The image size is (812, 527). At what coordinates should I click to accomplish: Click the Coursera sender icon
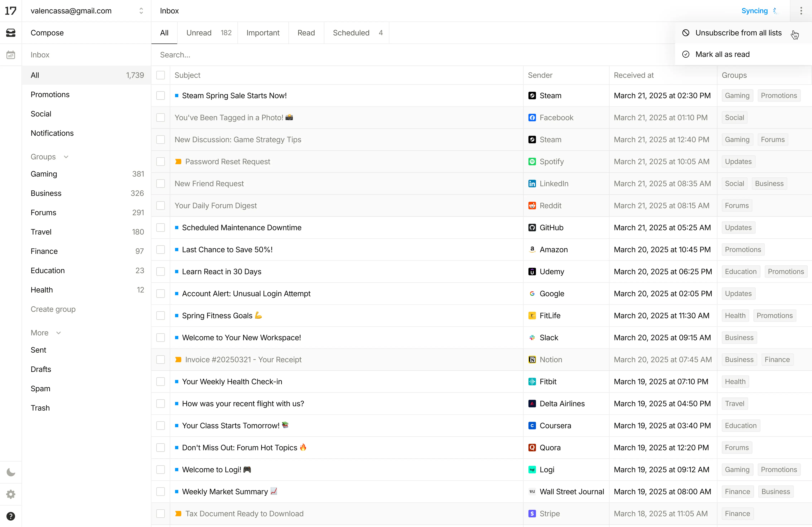[x=532, y=425]
